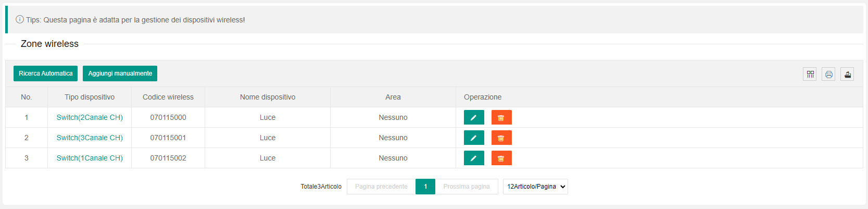Click the Aggiungi manualmente button
The image size is (868, 209).
click(x=120, y=73)
